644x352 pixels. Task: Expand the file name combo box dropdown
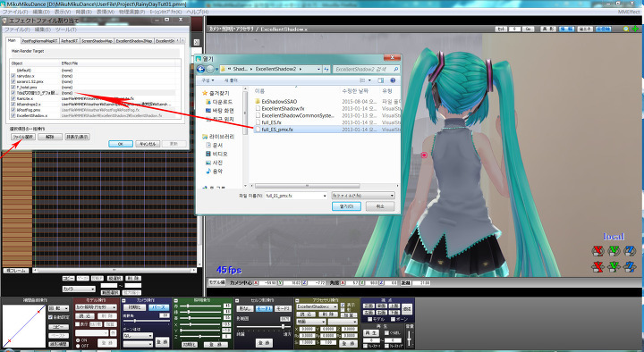coord(325,196)
